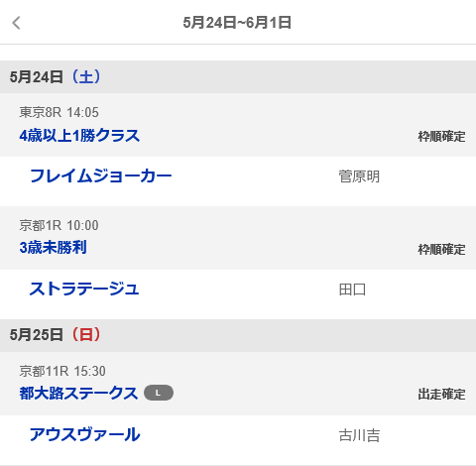The image size is (476, 466).
Task: Open the 4歳以上1勝クラス race link
Action: coord(79,136)
